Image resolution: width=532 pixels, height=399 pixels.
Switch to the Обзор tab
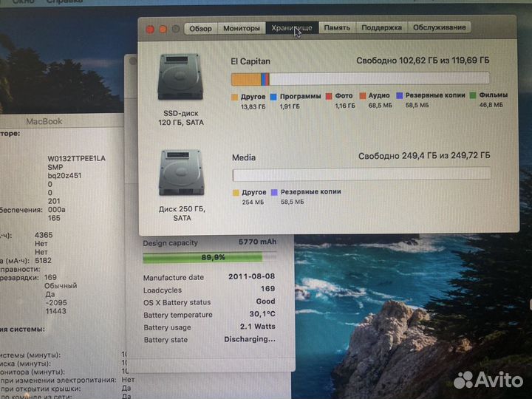[x=200, y=29]
